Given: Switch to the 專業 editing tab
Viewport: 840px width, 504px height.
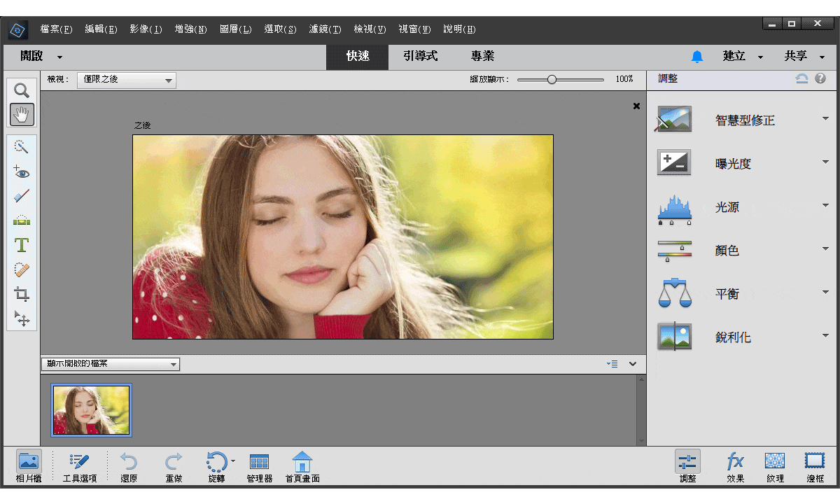Looking at the screenshot, I should click(482, 57).
